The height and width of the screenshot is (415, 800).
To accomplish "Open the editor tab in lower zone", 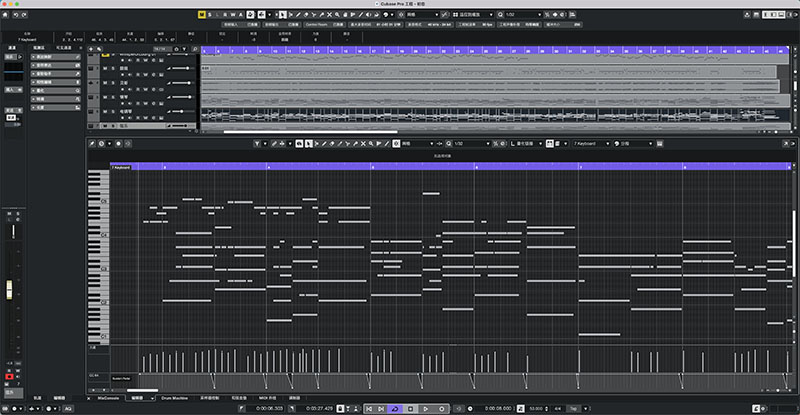I will coord(138,398).
